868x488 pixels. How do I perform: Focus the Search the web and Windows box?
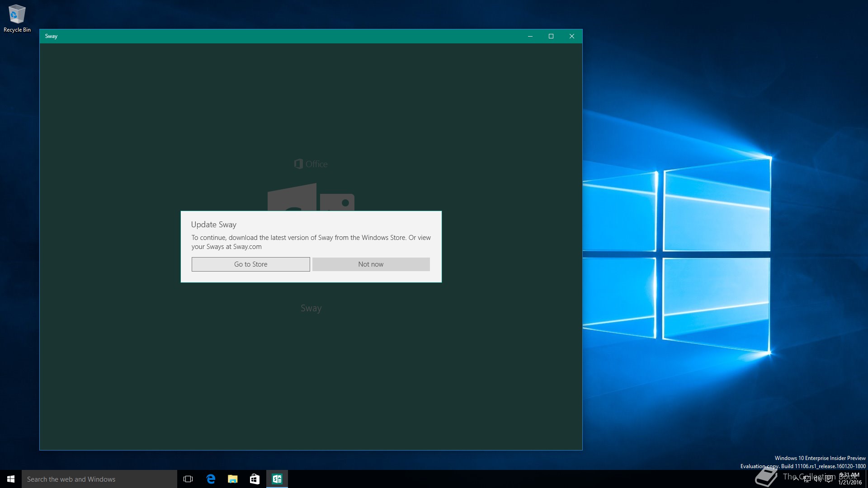pos(99,479)
